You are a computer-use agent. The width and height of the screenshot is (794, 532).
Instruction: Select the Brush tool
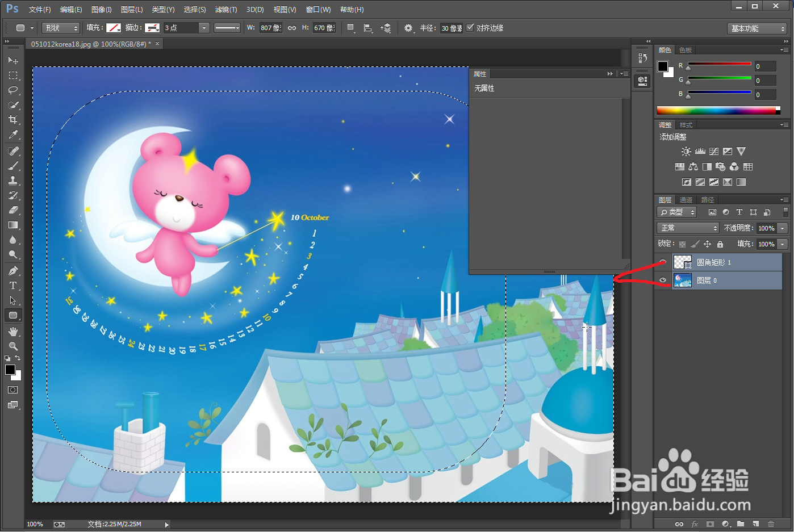point(13,166)
